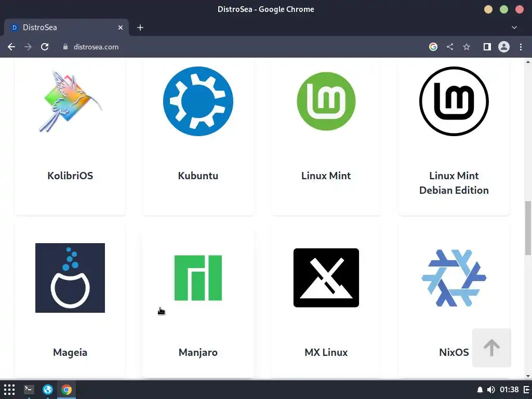This screenshot has height=399, width=532.
Task: Switch to Chrome in the taskbar
Action: pyautogui.click(x=66, y=390)
